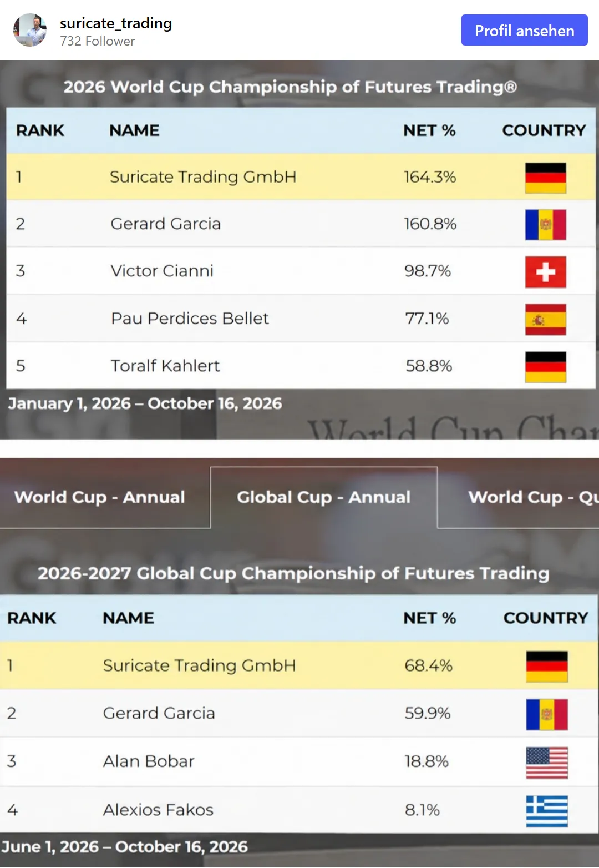Click Andorra flag next to Gerard Garcia 160.8%
The height and width of the screenshot is (868, 599).
pos(546,225)
